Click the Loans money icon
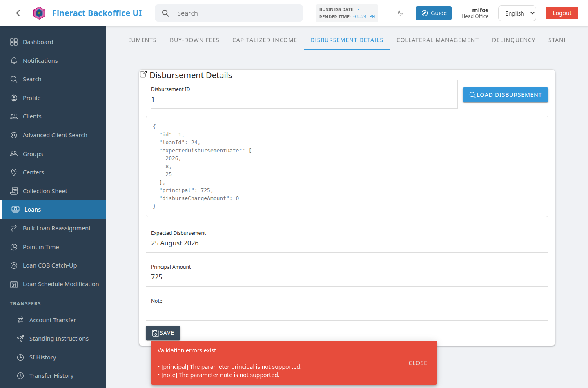Viewport: 588px width, 388px height. (x=16, y=210)
